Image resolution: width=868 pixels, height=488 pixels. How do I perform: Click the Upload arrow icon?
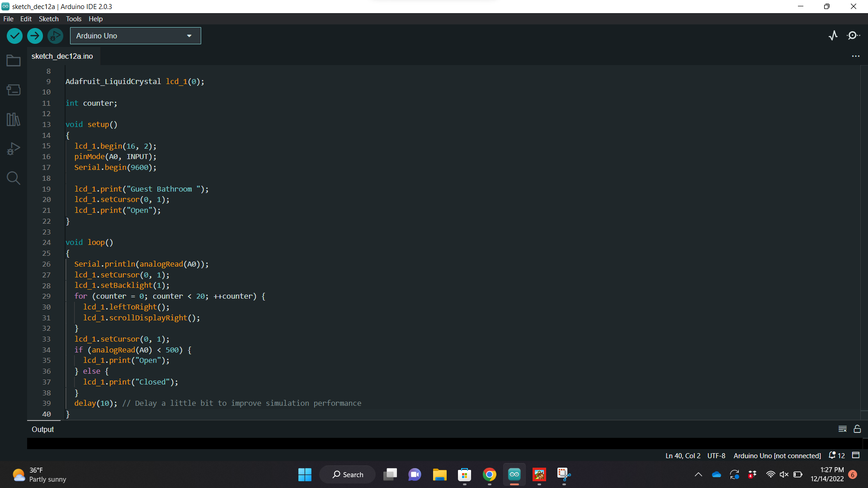(x=35, y=36)
